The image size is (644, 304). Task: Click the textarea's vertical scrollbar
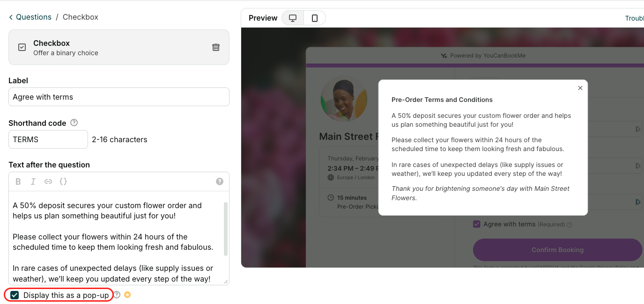point(226,229)
